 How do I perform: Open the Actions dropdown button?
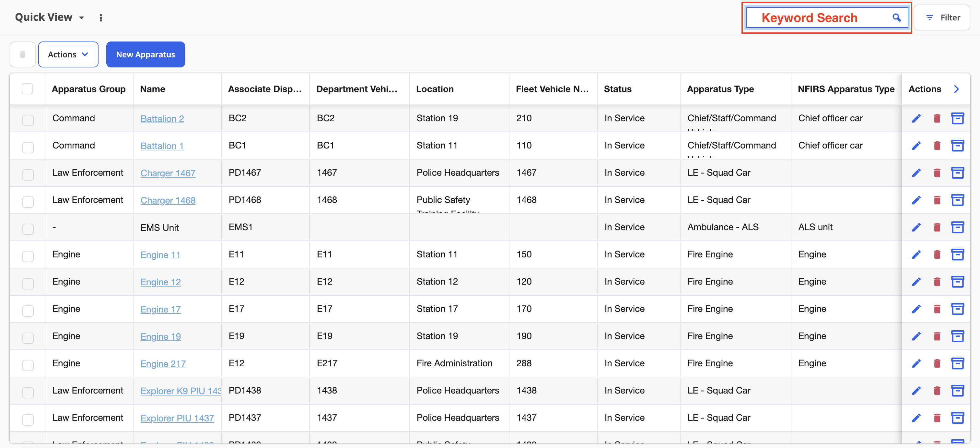tap(68, 54)
